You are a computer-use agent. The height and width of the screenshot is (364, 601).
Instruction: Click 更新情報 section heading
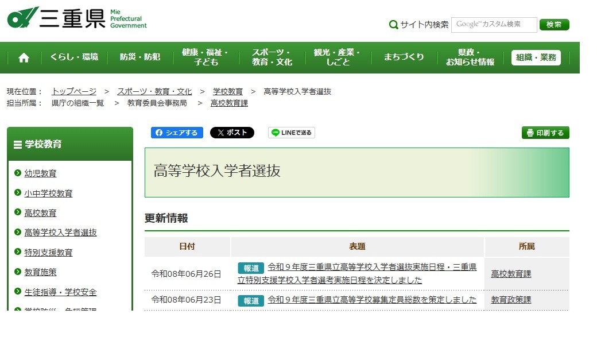coord(166,218)
